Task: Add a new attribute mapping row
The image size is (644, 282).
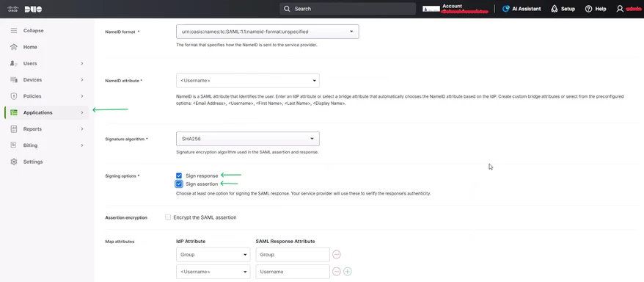Action: pyautogui.click(x=348, y=272)
